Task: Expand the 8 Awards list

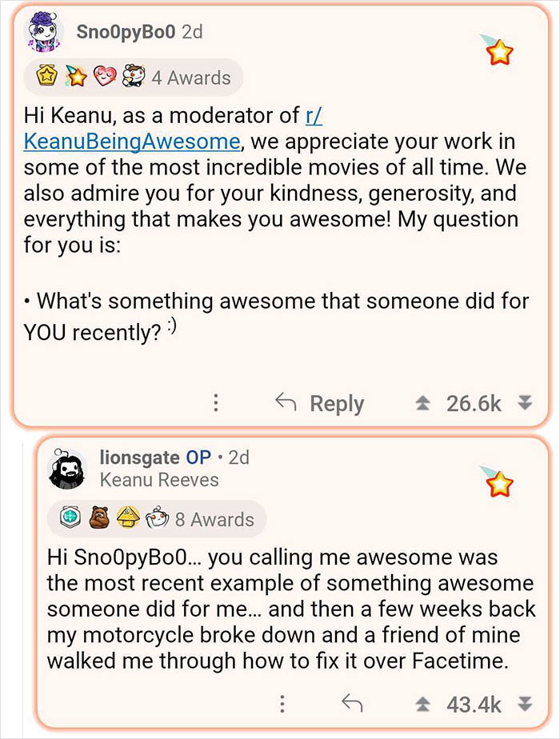Action: (x=211, y=517)
